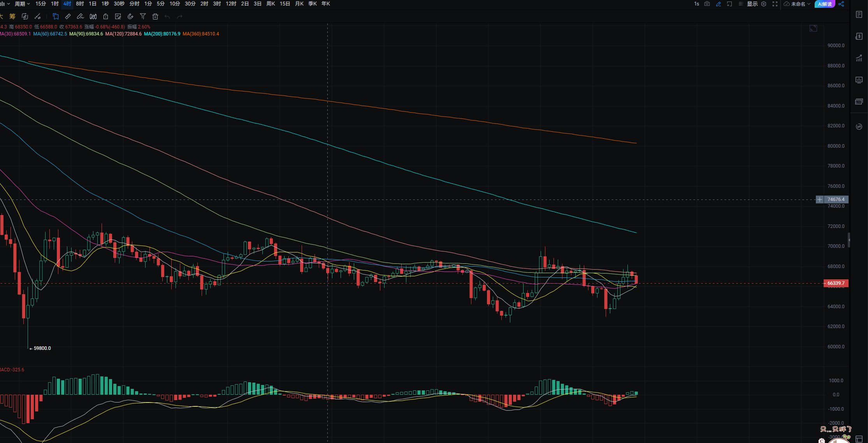Select the candlestick pattern tool icon
Image resolution: width=868 pixels, height=443 pixels.
tap(93, 16)
